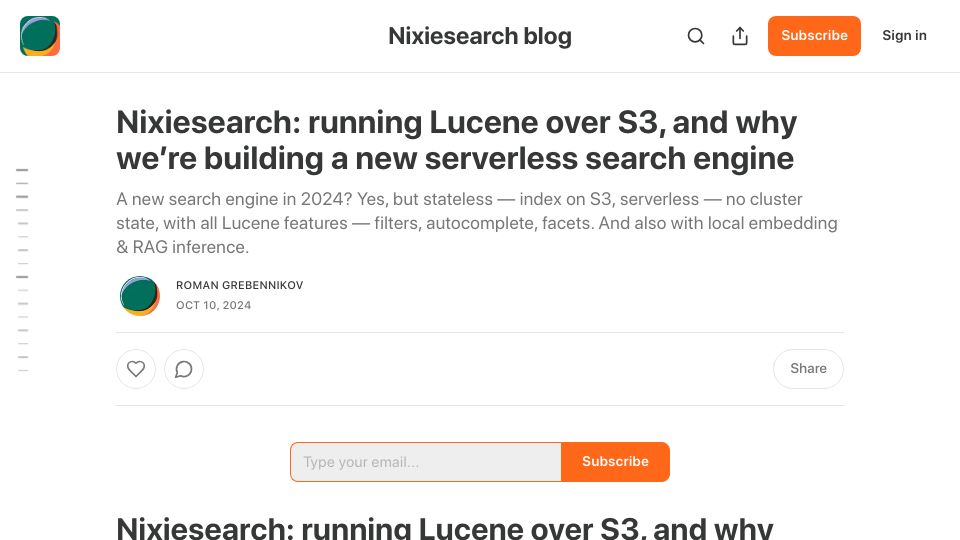The image size is (960, 540).
Task: Open table of contents line markers
Action: pyautogui.click(x=23, y=270)
